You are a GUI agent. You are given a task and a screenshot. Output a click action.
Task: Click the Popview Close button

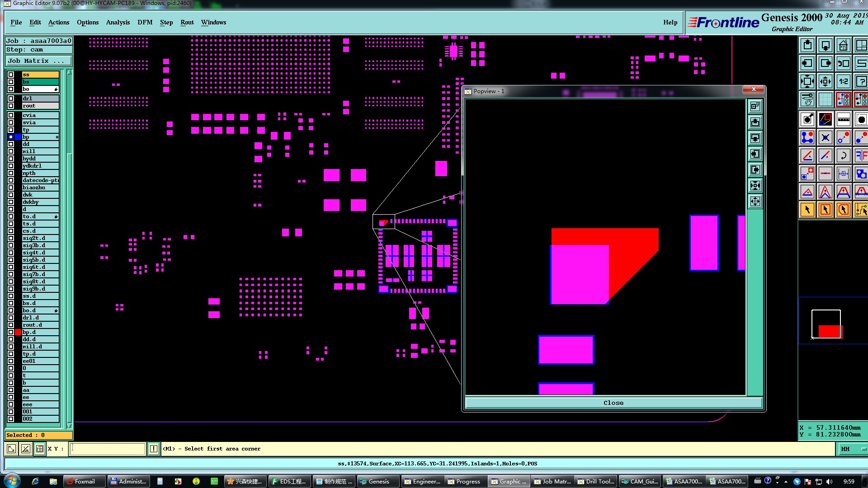pyautogui.click(x=613, y=403)
